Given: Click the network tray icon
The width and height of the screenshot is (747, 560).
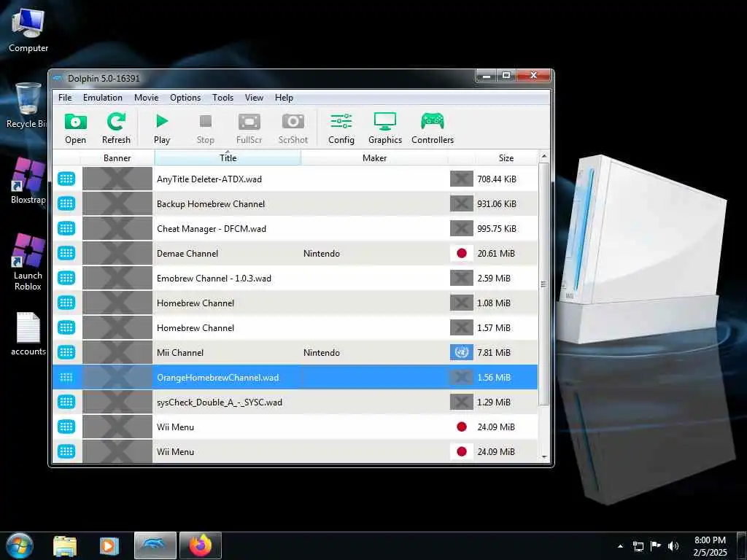Looking at the screenshot, I should coord(638,546).
